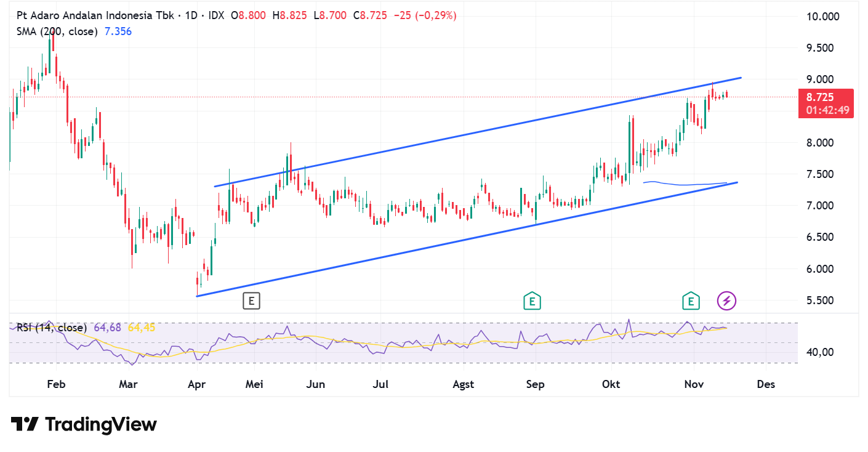Click the purple lightning bolt event icon
Image resolution: width=868 pixels, height=452 pixels.
click(x=726, y=301)
